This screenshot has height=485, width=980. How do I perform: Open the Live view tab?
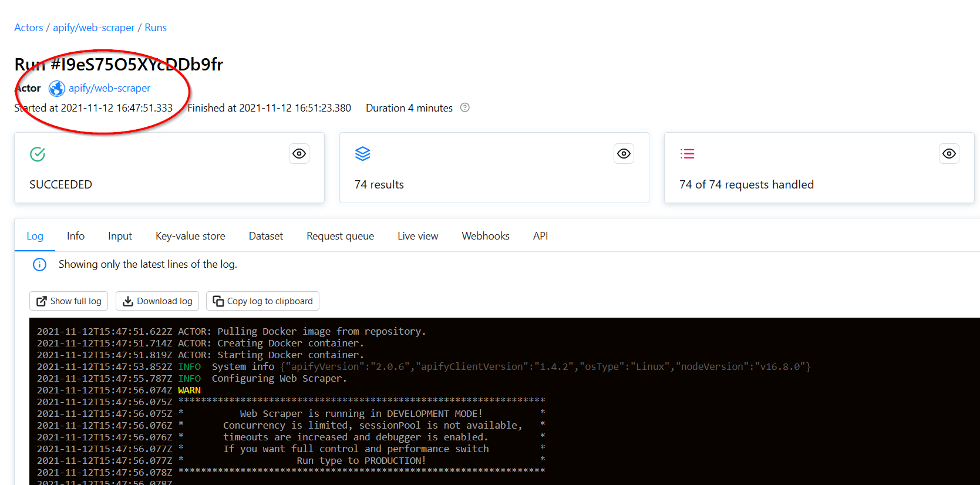point(417,236)
